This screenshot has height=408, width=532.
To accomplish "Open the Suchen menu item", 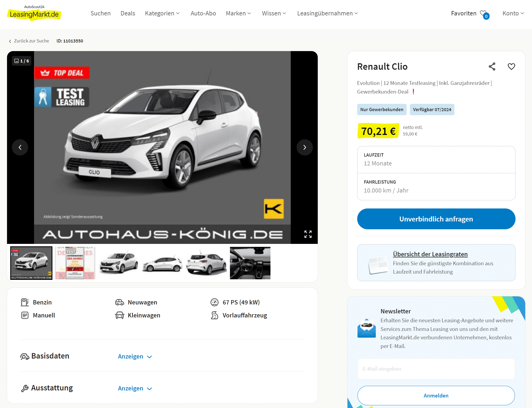I will [x=101, y=13].
